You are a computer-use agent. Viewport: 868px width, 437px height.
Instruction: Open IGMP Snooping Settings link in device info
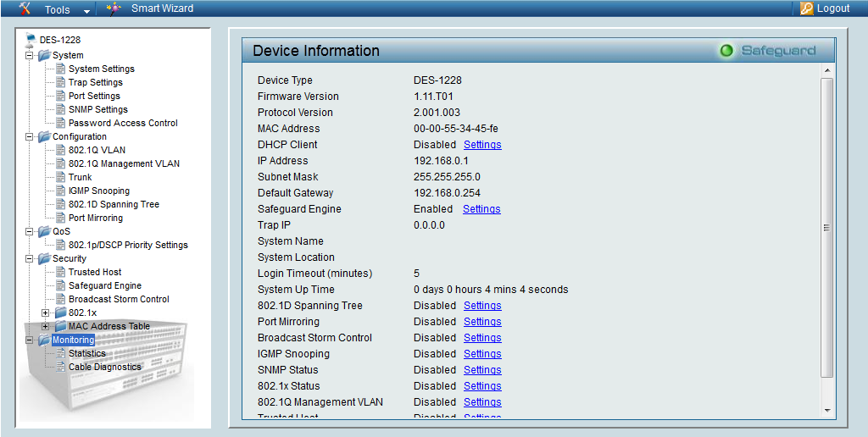point(482,353)
